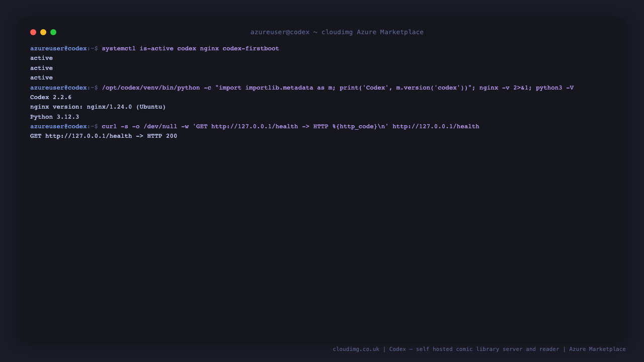Click the /opt/codex/venv/bin/python command line
Screen dimensions: 644x362
[338, 88]
